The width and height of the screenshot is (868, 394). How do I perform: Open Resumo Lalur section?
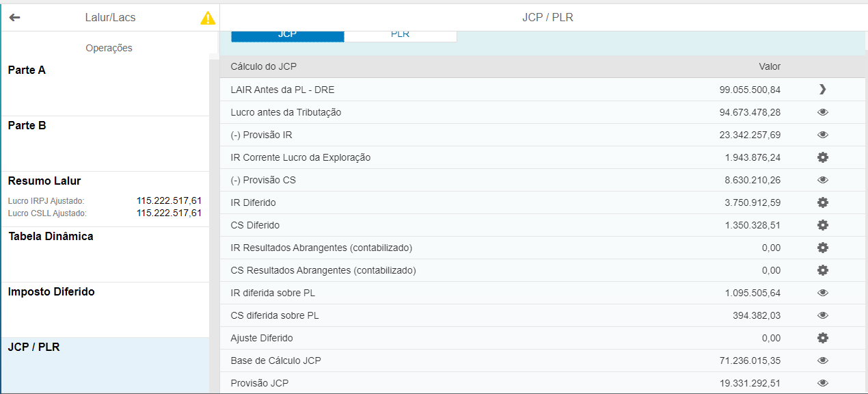tap(105, 199)
